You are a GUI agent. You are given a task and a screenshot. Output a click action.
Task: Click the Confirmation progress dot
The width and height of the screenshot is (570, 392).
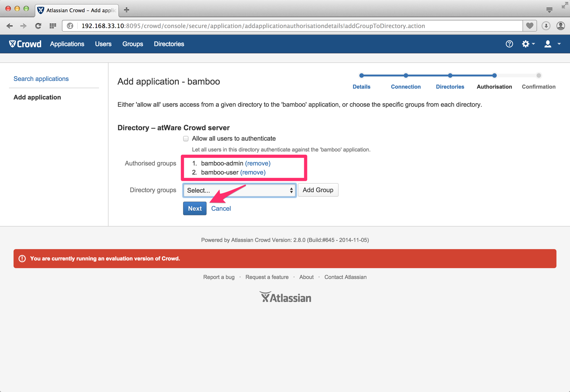(x=538, y=75)
